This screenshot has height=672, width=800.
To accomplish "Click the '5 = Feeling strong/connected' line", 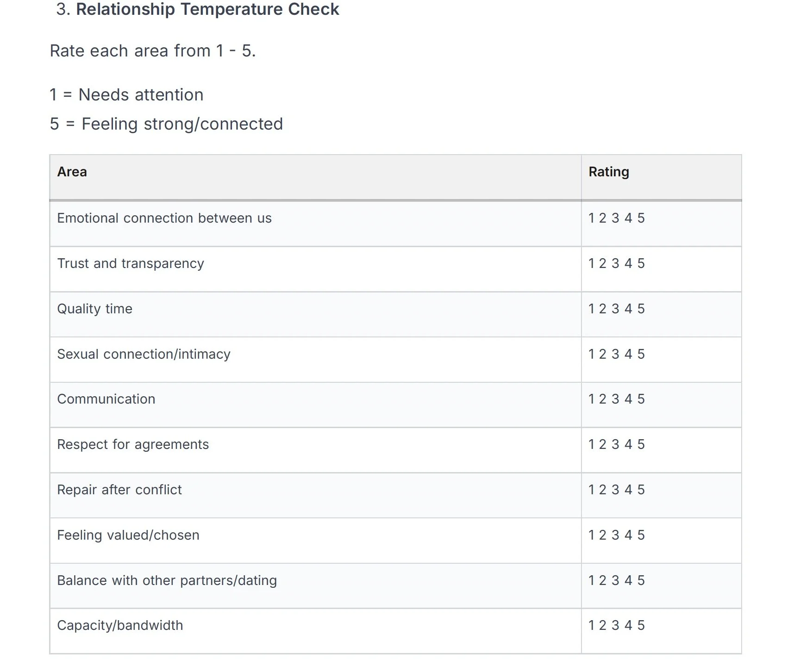I will (x=166, y=124).
